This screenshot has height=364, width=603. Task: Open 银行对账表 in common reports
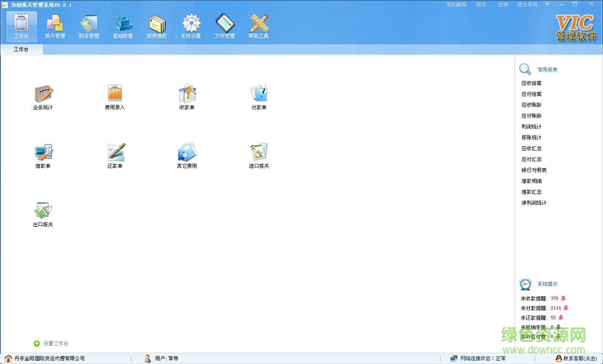(x=534, y=170)
